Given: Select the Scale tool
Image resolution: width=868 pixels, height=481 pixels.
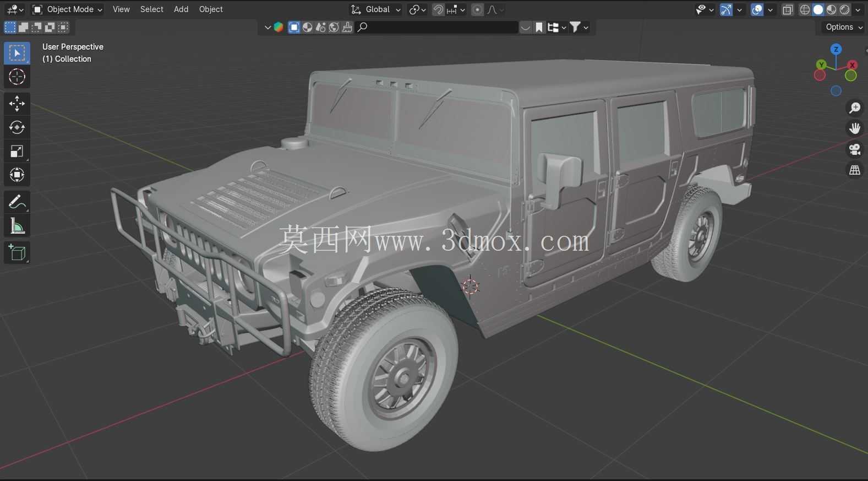Looking at the screenshot, I should click(17, 151).
